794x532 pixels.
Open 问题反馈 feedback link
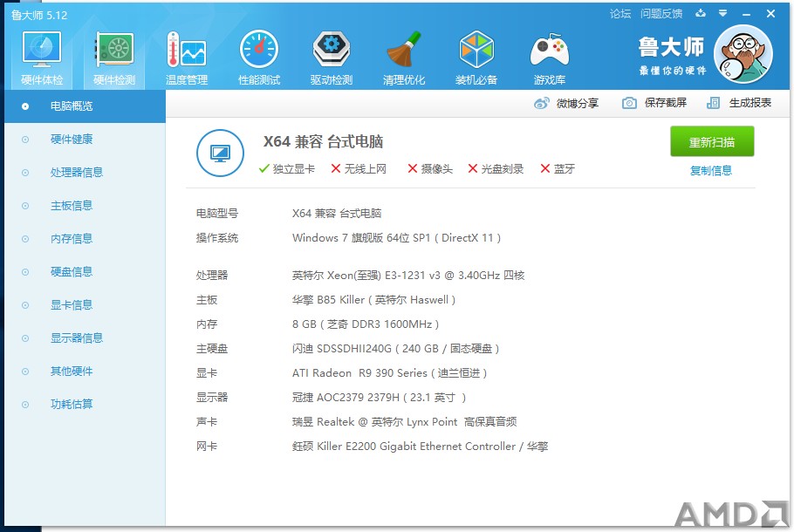pos(661,14)
